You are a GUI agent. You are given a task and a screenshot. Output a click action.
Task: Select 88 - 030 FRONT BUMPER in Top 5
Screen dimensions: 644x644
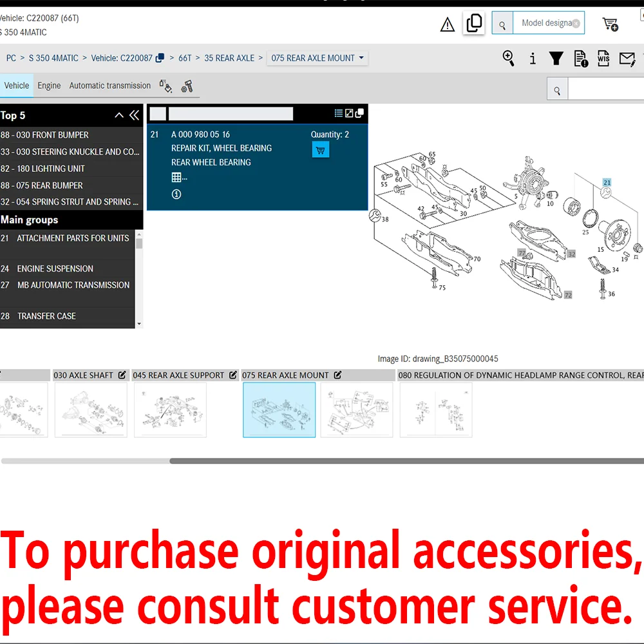(x=68, y=135)
